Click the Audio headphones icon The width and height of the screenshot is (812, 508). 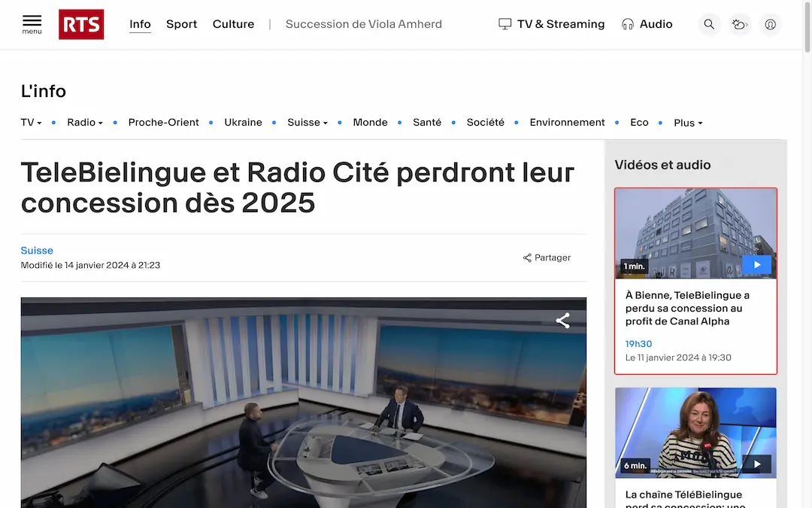pos(627,24)
